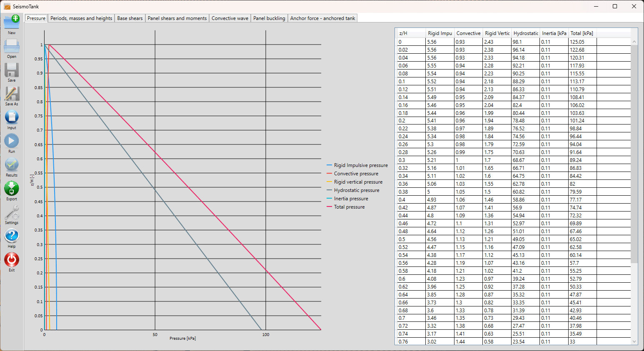Open the Settings tools icon

12,212
